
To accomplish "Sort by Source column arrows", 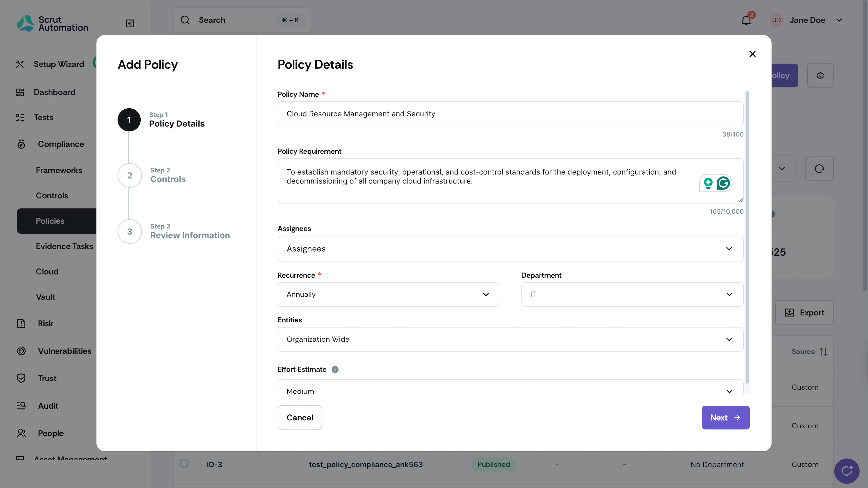I will [823, 352].
